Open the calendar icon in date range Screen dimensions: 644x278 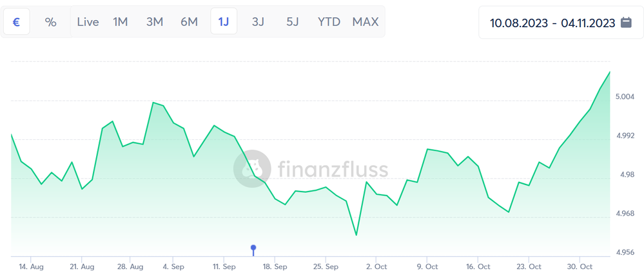click(x=626, y=22)
